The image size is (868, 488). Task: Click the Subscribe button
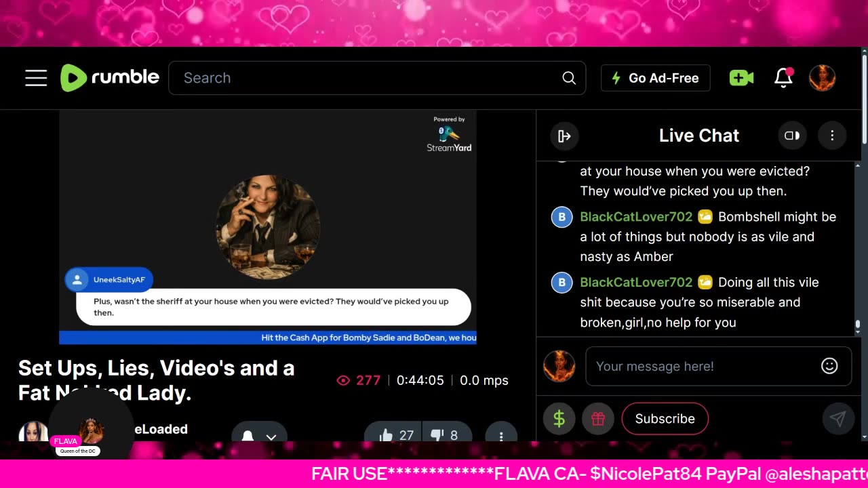coord(665,419)
